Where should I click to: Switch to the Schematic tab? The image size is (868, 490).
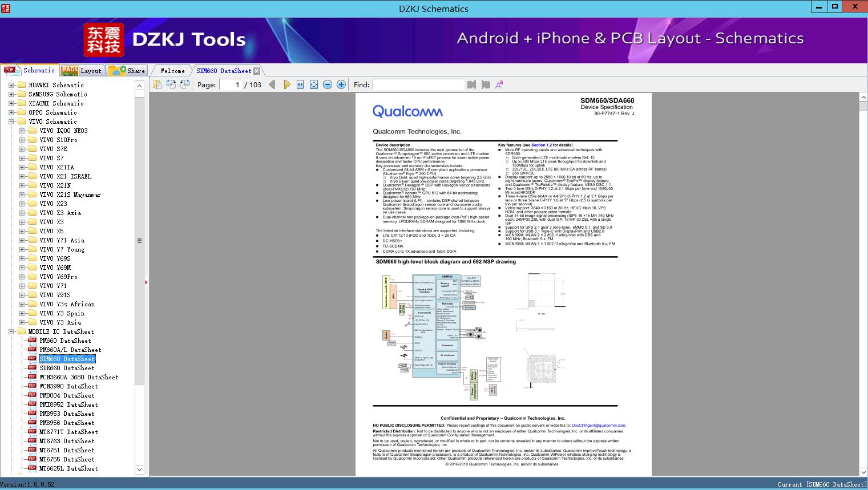[30, 70]
